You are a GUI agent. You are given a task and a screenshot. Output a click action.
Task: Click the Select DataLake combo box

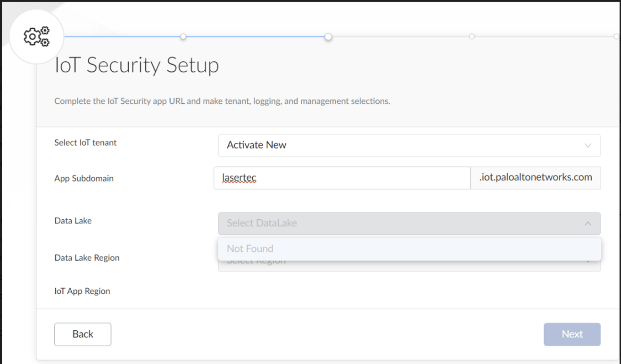401,223
